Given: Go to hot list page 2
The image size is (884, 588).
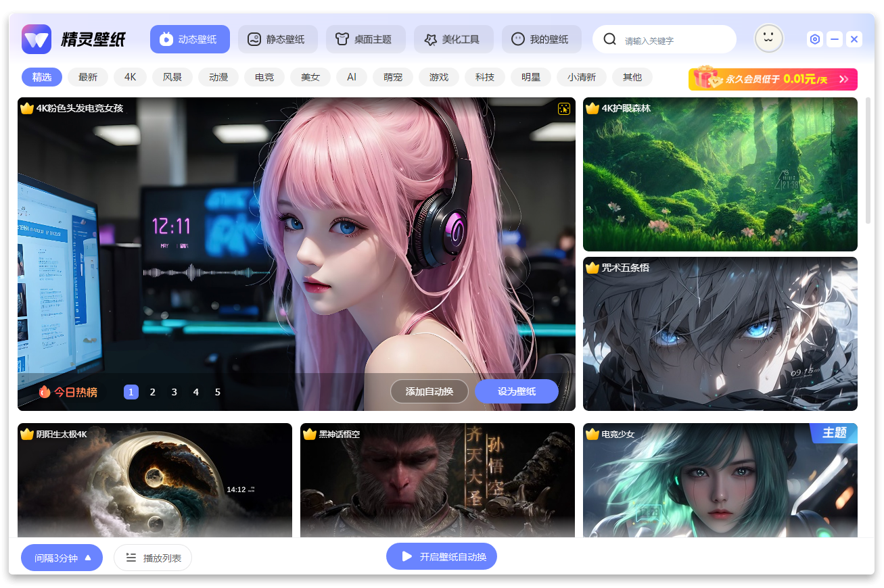Looking at the screenshot, I should tap(153, 392).
